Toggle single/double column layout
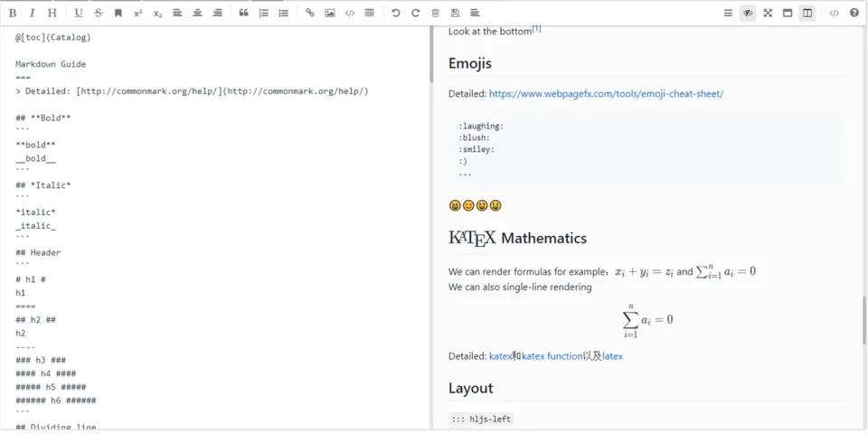This screenshot has height=434, width=868. pyautogui.click(x=807, y=14)
